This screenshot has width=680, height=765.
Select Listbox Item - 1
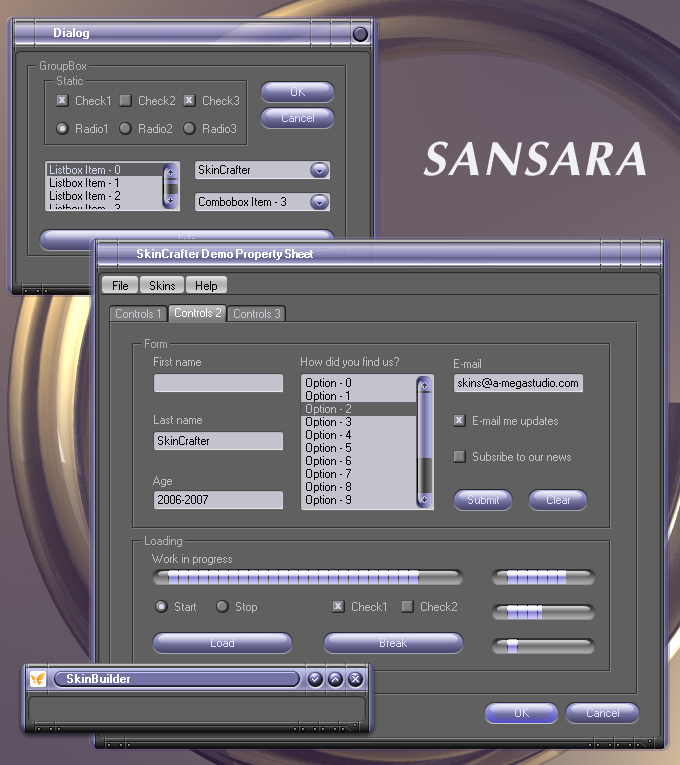[x=105, y=183]
